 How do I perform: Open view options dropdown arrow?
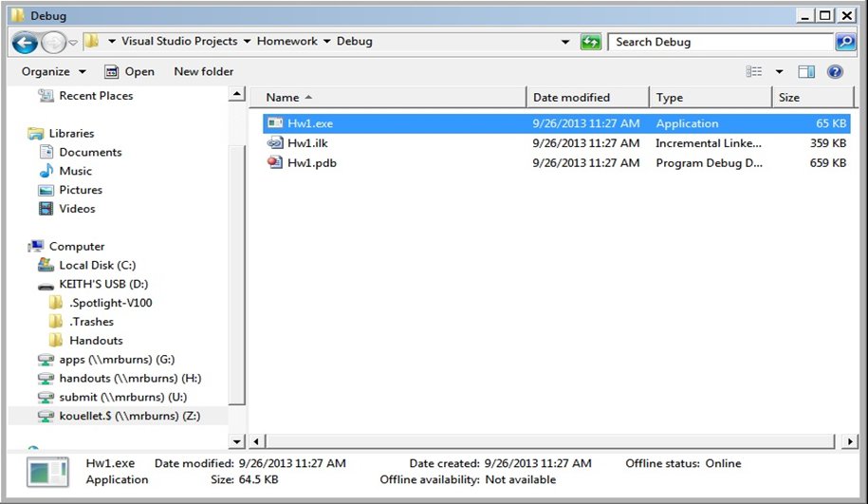point(779,71)
